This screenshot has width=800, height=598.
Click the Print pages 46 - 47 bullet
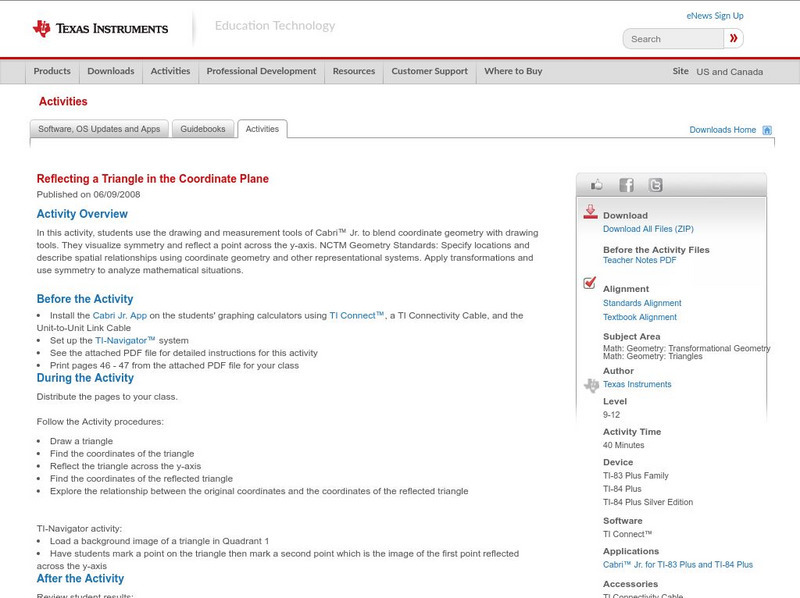click(x=174, y=366)
